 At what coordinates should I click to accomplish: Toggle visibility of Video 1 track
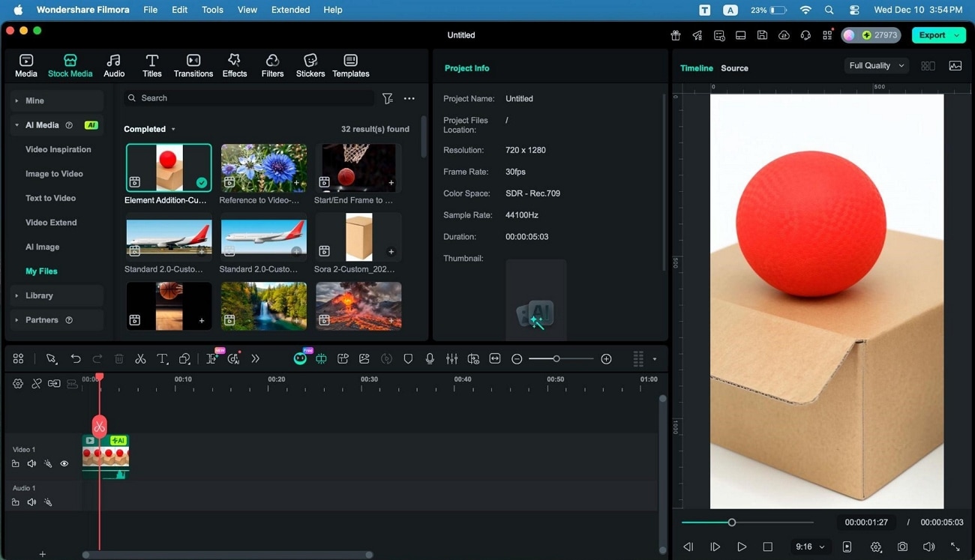tap(64, 463)
